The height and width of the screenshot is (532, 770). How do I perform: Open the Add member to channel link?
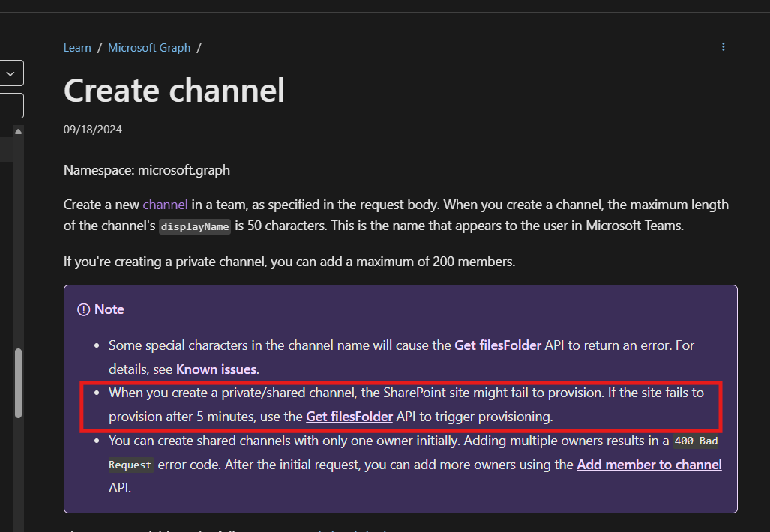pyautogui.click(x=649, y=465)
